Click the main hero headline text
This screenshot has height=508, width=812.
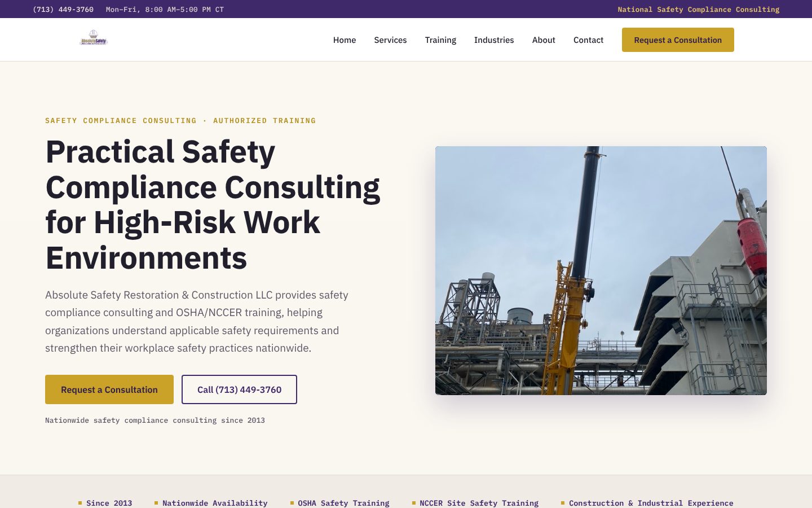pos(213,205)
